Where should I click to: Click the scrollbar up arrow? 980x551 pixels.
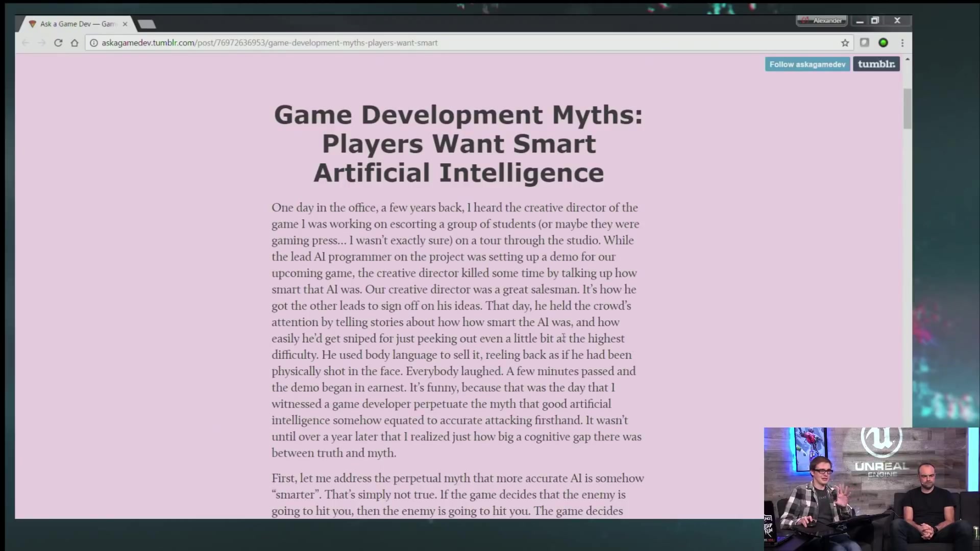(907, 60)
